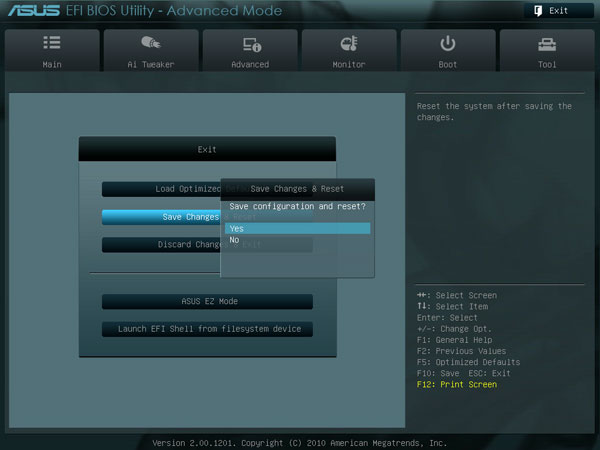Click the highlighted Save Changes & Reset button

[161, 217]
